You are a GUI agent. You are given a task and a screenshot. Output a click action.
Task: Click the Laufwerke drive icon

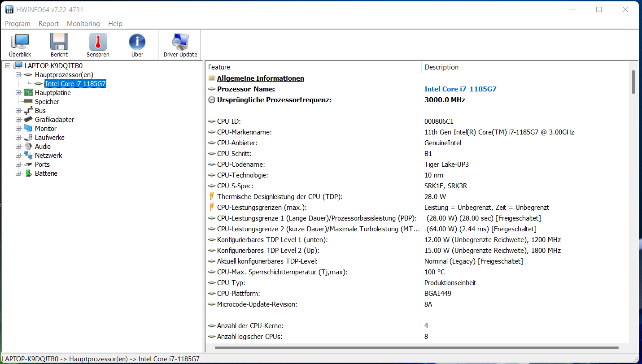pyautogui.click(x=28, y=138)
